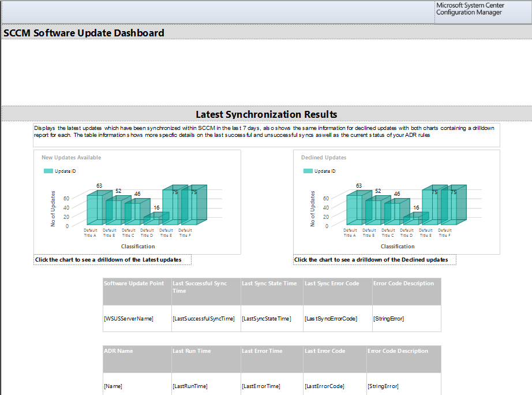The image size is (532, 395).
Task: Click the SCCM Software Update Dashboard title
Action: coord(84,33)
